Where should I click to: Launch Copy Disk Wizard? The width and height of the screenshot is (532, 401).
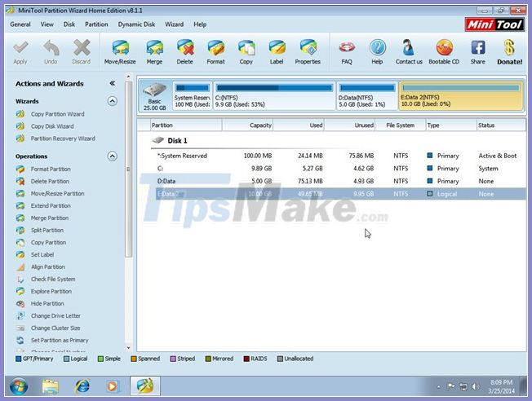click(x=45, y=126)
